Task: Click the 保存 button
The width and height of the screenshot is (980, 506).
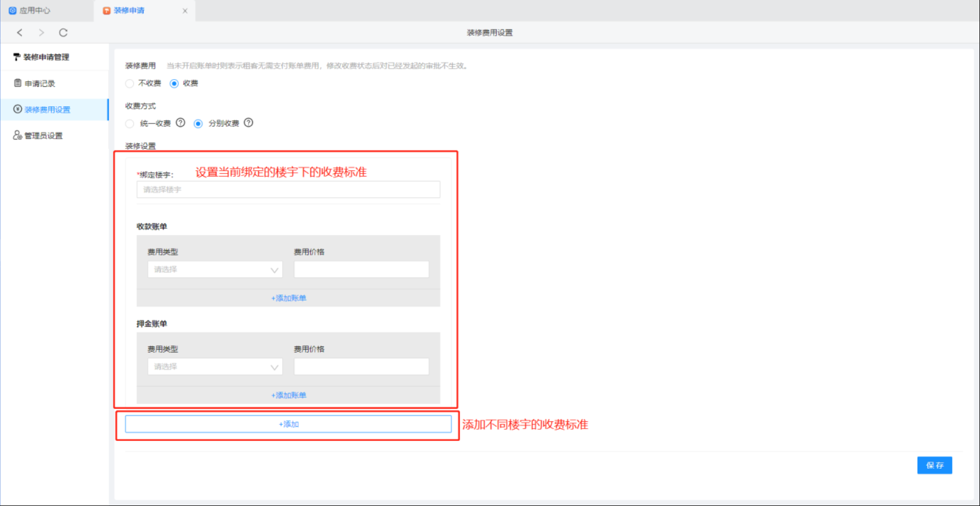Action: click(934, 465)
